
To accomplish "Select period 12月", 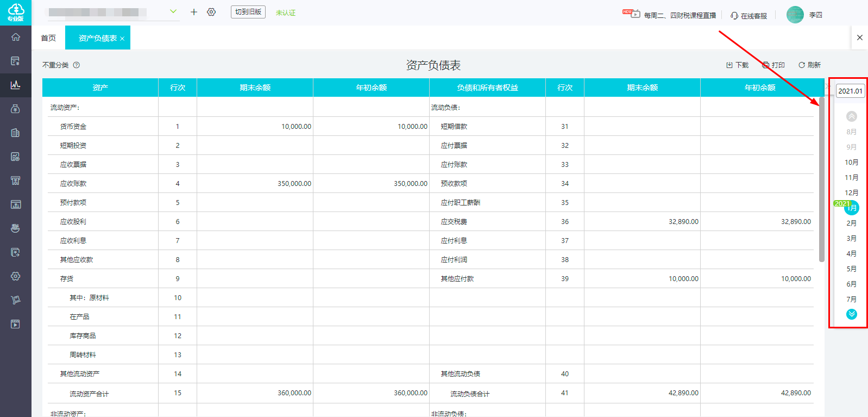I will [852, 193].
